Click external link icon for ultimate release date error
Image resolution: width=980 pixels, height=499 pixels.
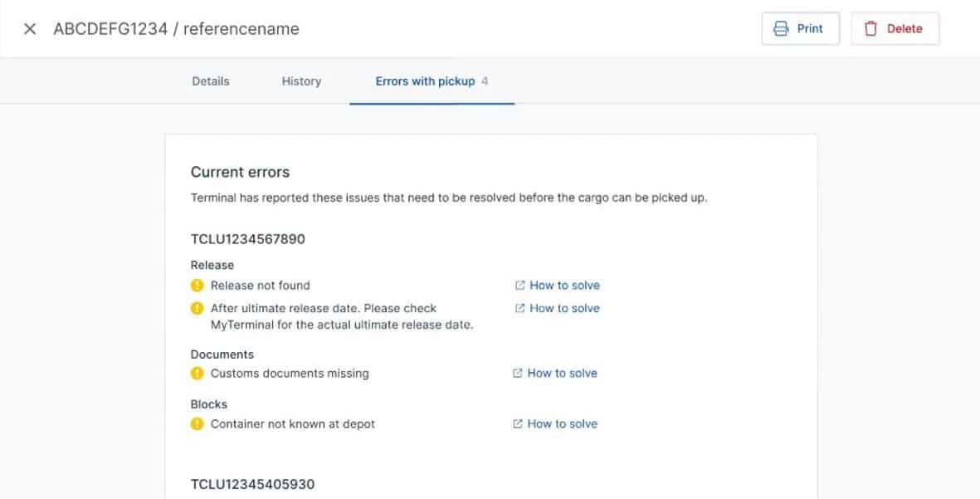coord(519,309)
